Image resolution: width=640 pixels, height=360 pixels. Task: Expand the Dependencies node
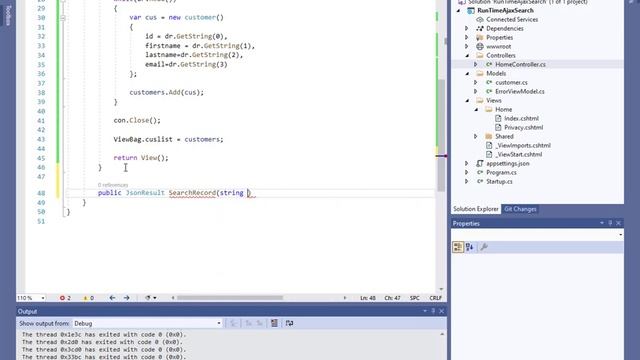(467, 29)
